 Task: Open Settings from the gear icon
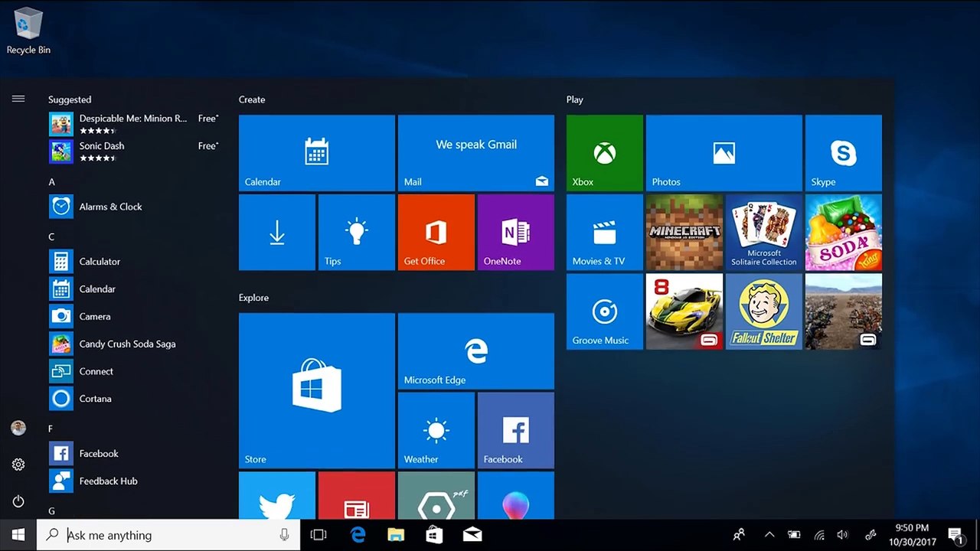point(18,465)
